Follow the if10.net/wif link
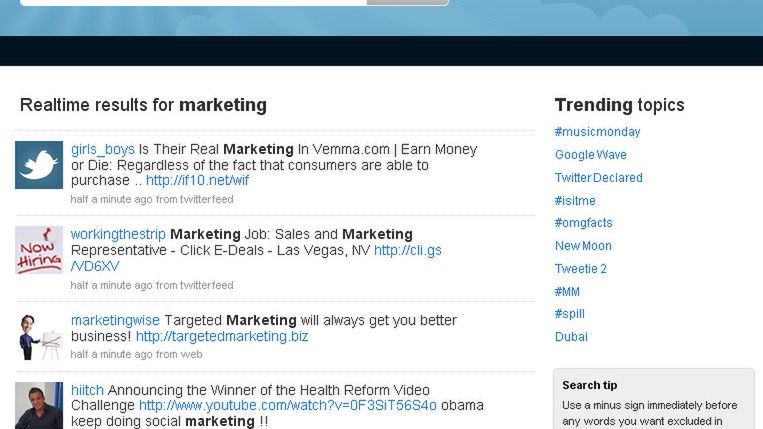The width and height of the screenshot is (763, 429). tap(197, 181)
